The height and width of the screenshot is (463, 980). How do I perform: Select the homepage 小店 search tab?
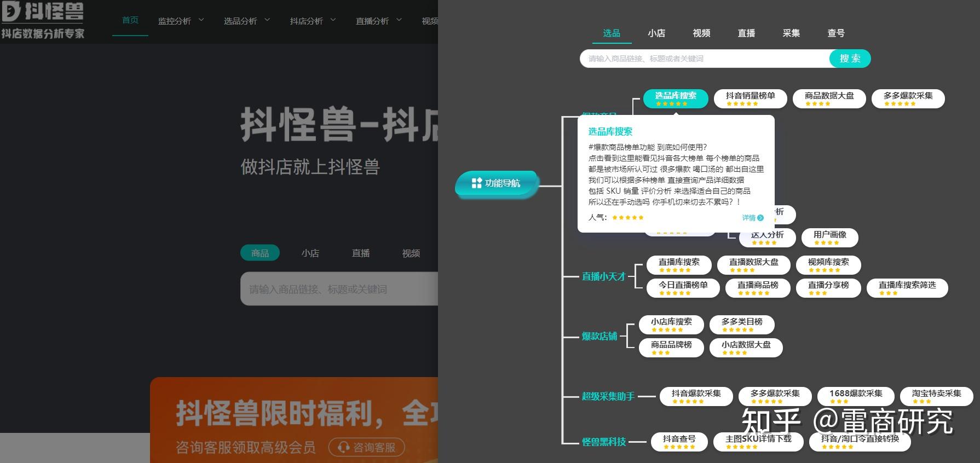tap(310, 253)
